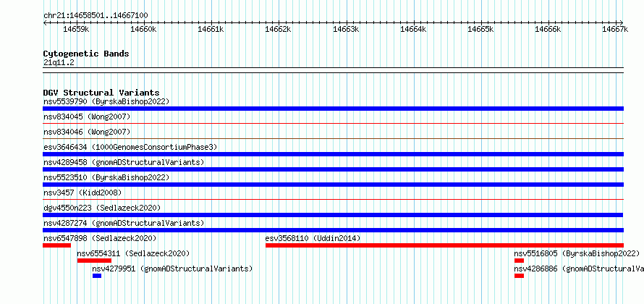Open nsv5516805 (ByrskaBishop2022) label
Screen dimensions: 644x304
(x=577, y=253)
